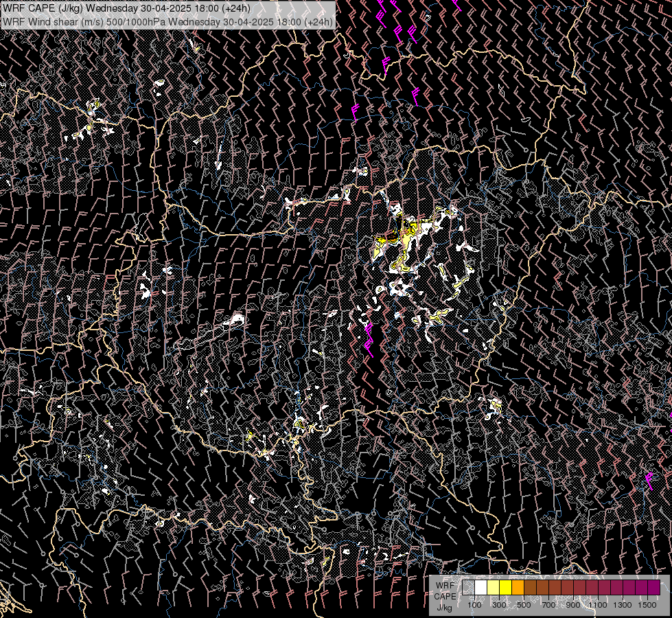Viewport: 672px width, 618px height.
Task: Click the legend value 300
Action: 499,605
